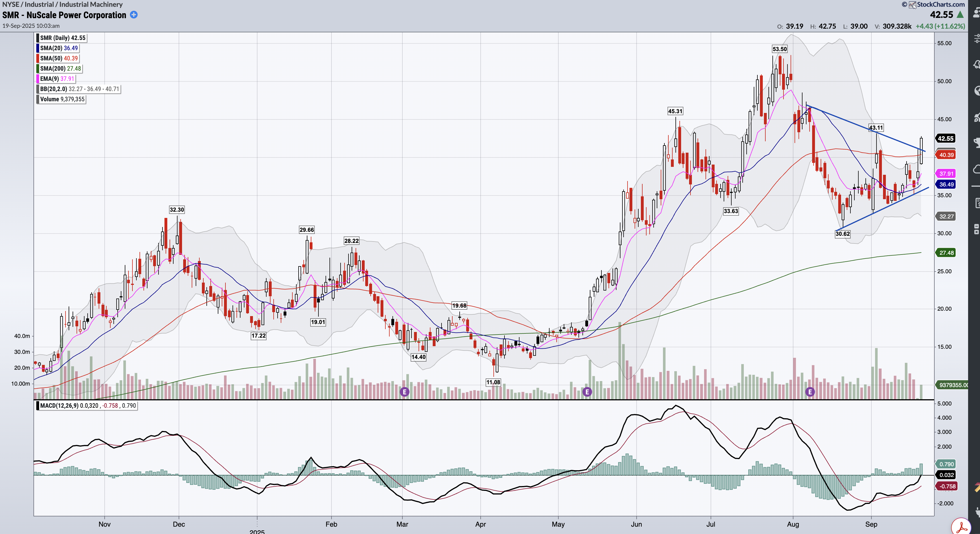Click the green up-arrow beside price 42.55

960,15
